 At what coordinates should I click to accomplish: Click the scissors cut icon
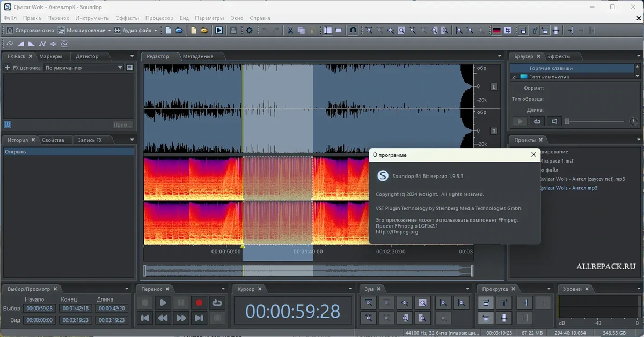290,31
